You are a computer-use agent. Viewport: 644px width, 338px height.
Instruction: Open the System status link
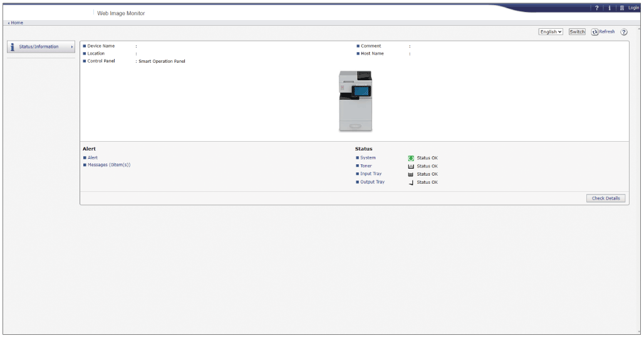coord(368,157)
